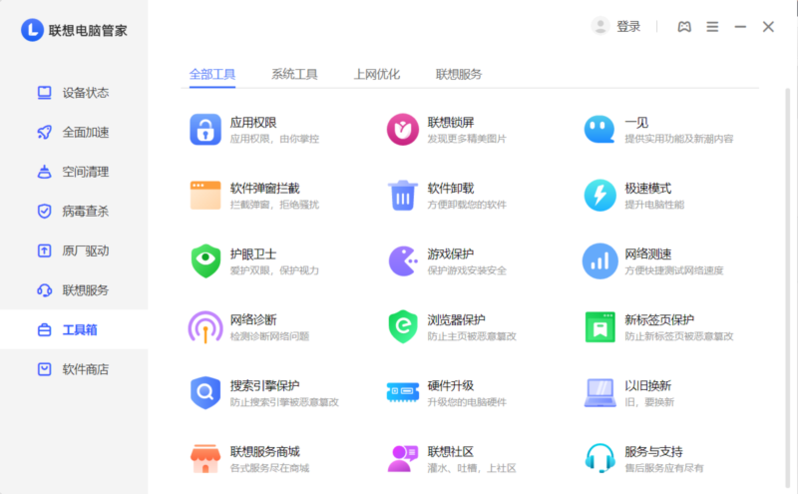The width and height of the screenshot is (798, 494).
Task: Switch to the 上网优化 tab
Action: 377,74
